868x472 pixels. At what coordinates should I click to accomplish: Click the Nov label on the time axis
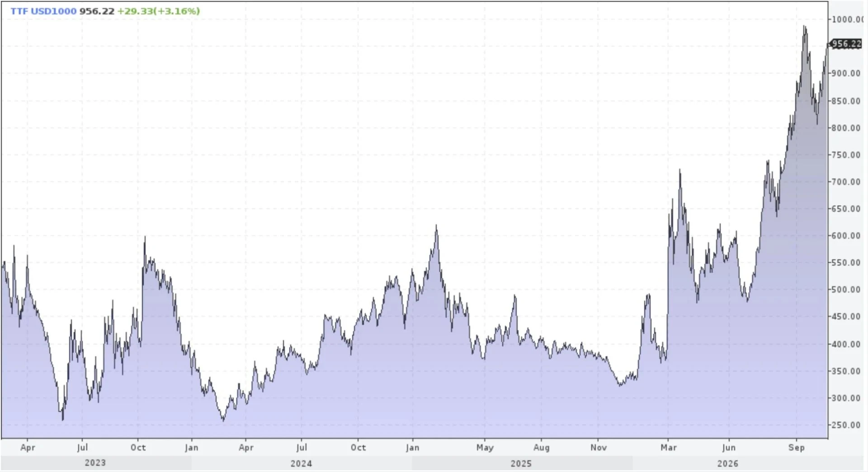599,447
